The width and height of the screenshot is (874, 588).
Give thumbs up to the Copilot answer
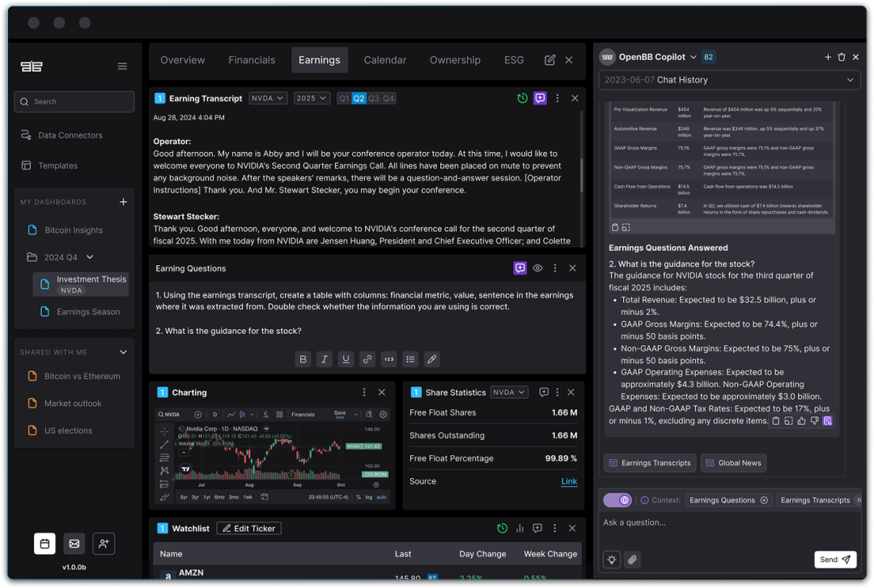pyautogui.click(x=801, y=421)
